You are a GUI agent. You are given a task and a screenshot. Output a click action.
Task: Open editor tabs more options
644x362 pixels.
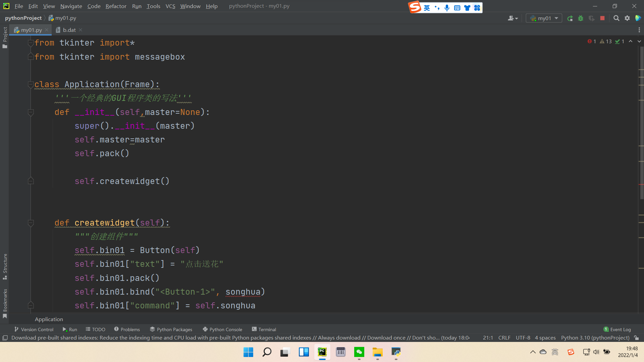click(639, 30)
